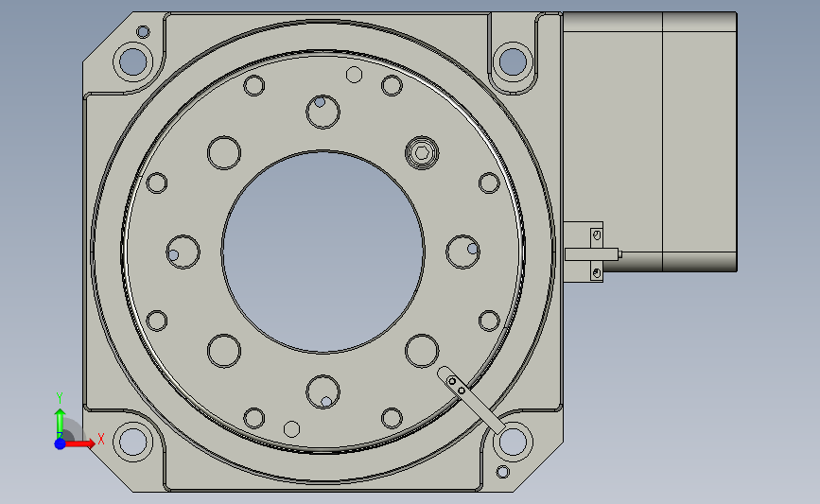The width and height of the screenshot is (820, 504).
Task: Click the red X axis arrow of the triad
Action: [80, 443]
